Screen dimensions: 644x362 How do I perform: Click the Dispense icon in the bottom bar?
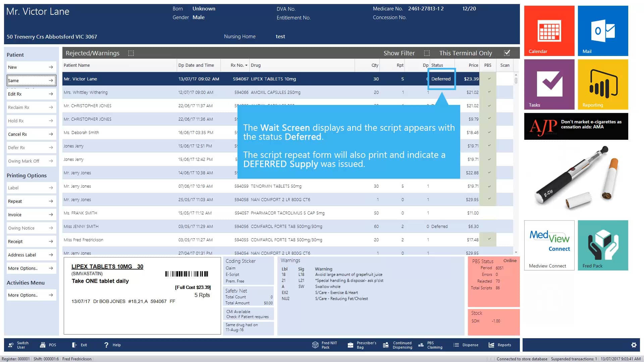[466, 345]
